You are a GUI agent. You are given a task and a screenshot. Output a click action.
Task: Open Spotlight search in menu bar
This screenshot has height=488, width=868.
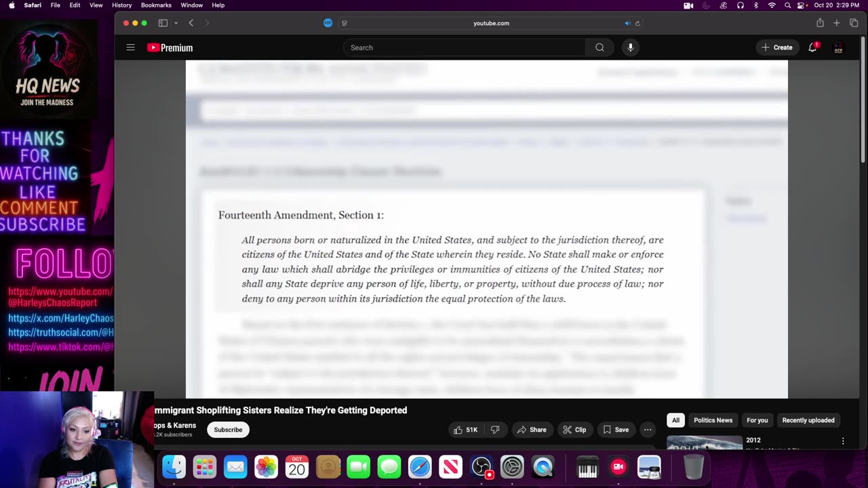pyautogui.click(x=787, y=5)
